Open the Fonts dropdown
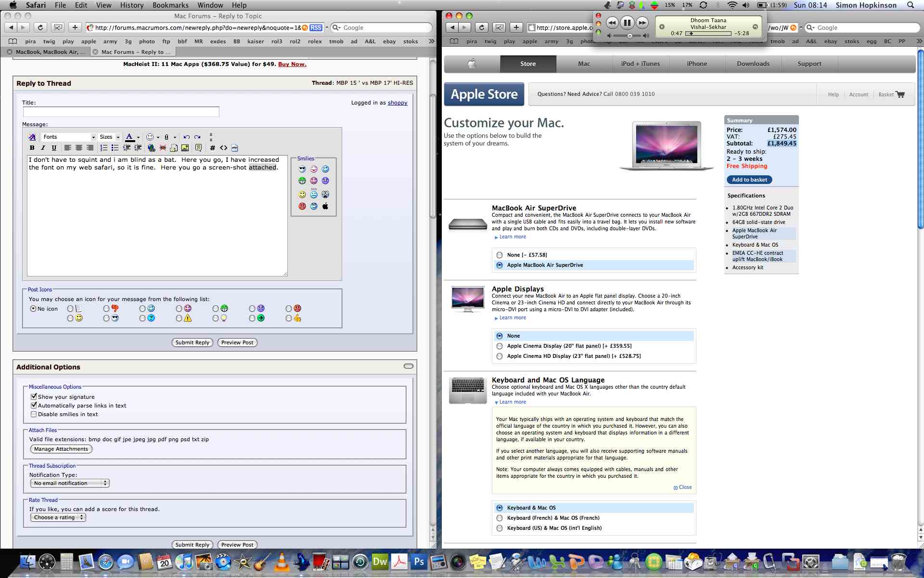 tap(69, 137)
